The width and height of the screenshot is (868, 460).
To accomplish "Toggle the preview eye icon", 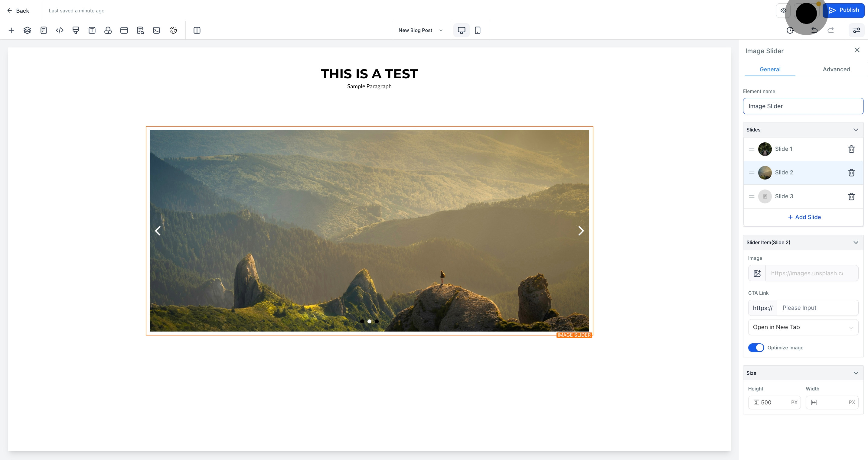I will [x=783, y=11].
